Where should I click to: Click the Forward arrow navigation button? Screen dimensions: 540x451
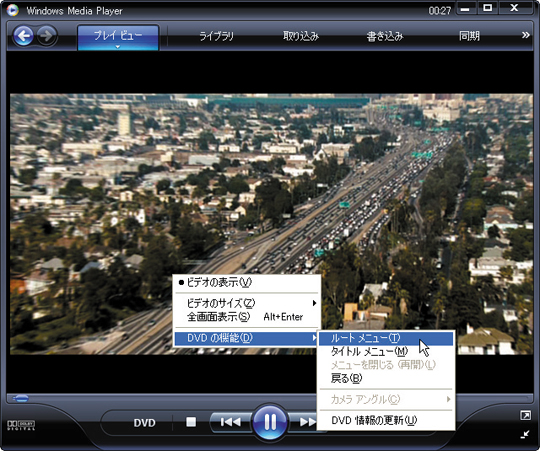[46, 35]
